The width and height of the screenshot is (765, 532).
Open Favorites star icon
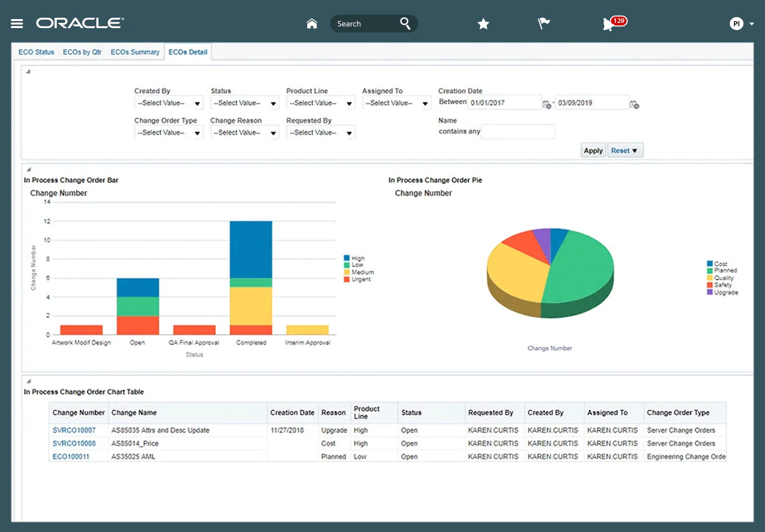[483, 24]
